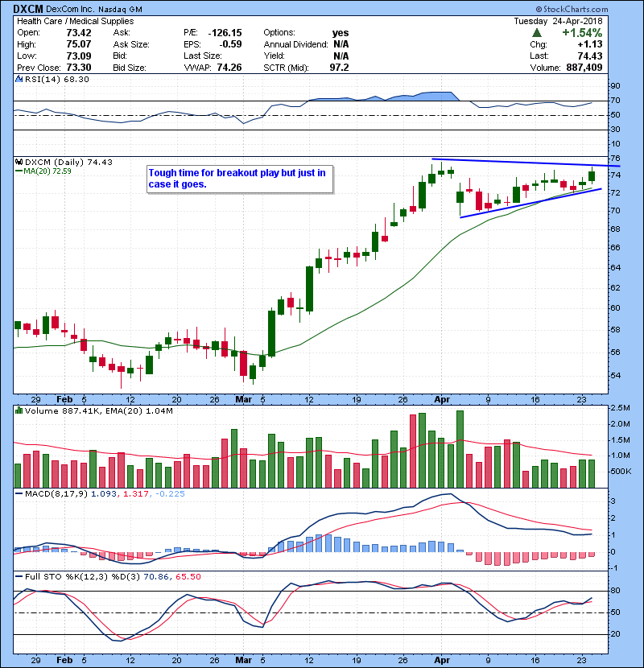Click the 'Last Size:' label

click(202, 56)
